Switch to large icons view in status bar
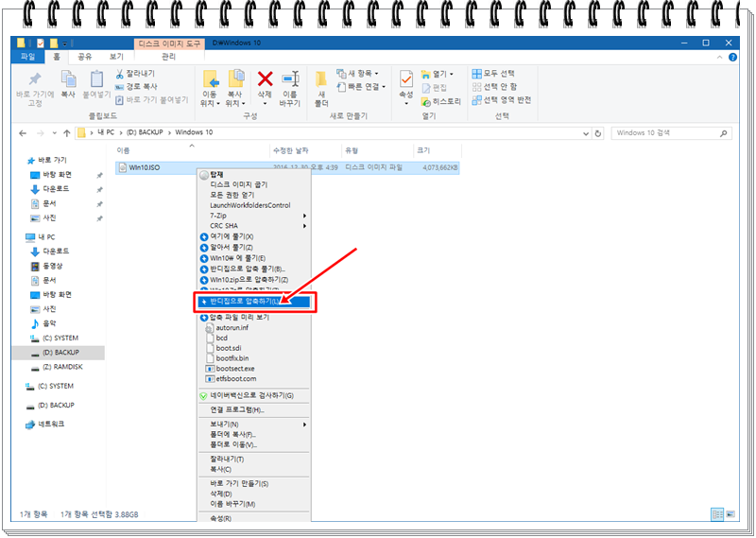The width and height of the screenshot is (756, 538). click(x=730, y=513)
